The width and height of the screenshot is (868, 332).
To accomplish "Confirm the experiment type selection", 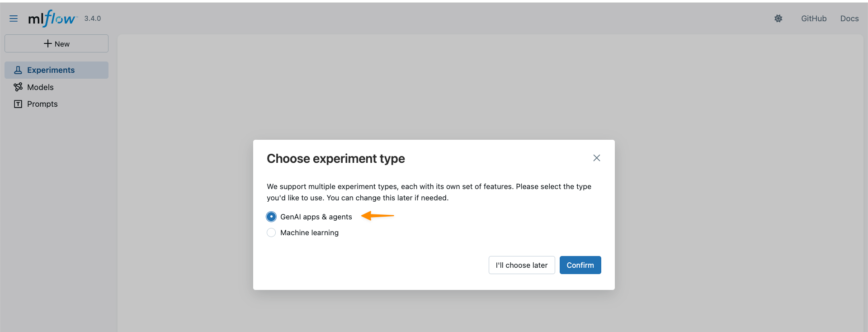I will click(580, 265).
